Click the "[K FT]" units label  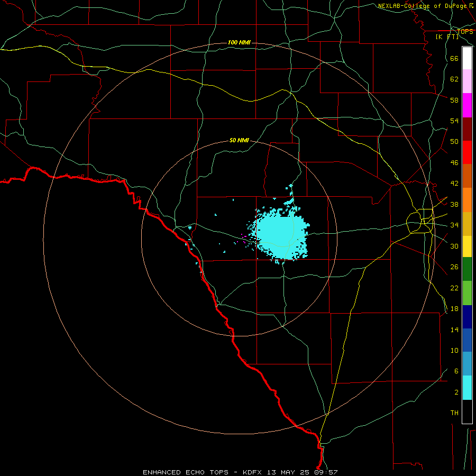(447, 36)
